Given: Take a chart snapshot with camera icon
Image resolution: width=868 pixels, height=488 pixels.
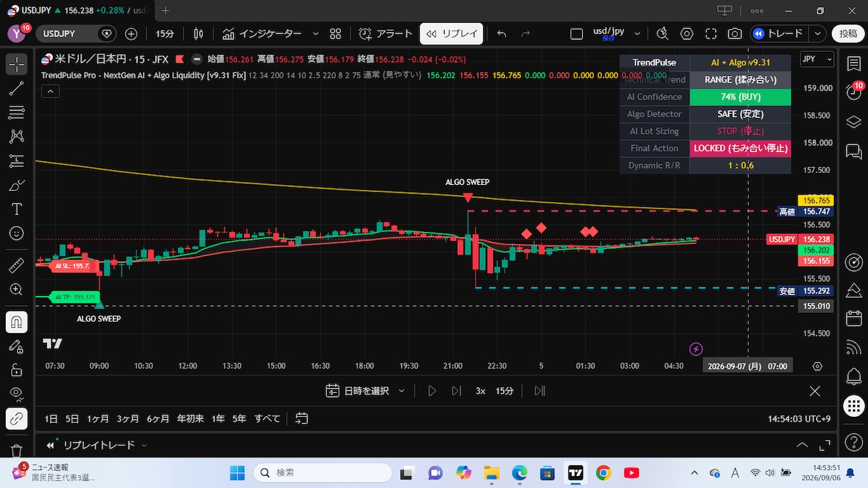Looking at the screenshot, I should click(x=734, y=33).
